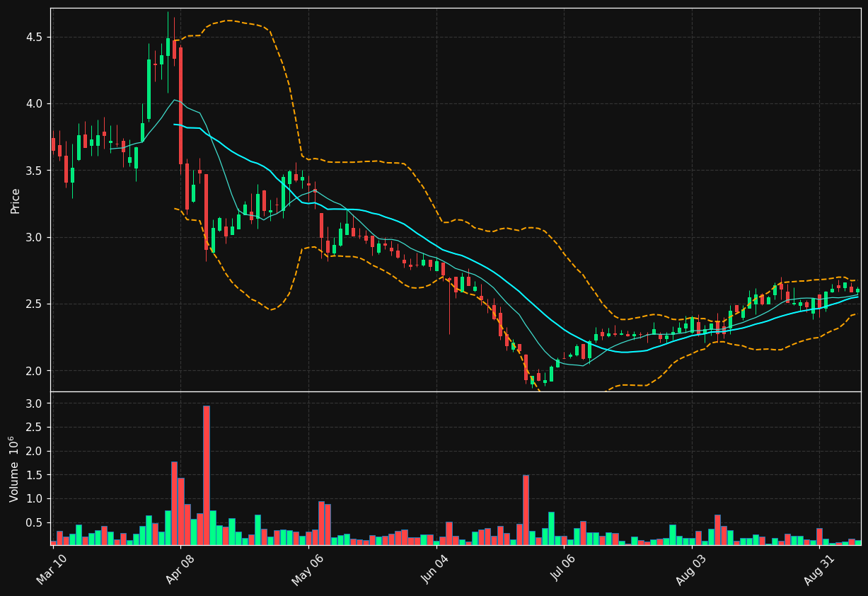The height and width of the screenshot is (596, 868).
Task: Select the large red candlestick at Apr 08
Action: click(181, 105)
